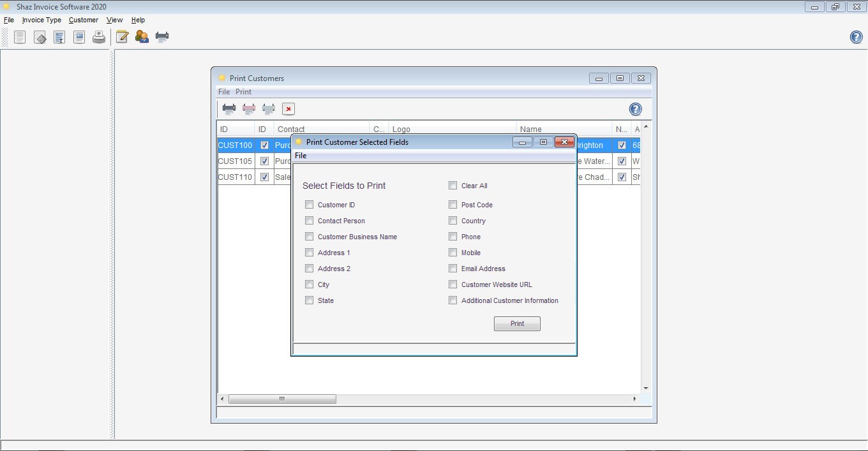868x451 pixels.
Task: Open the Customer menu
Action: (84, 20)
